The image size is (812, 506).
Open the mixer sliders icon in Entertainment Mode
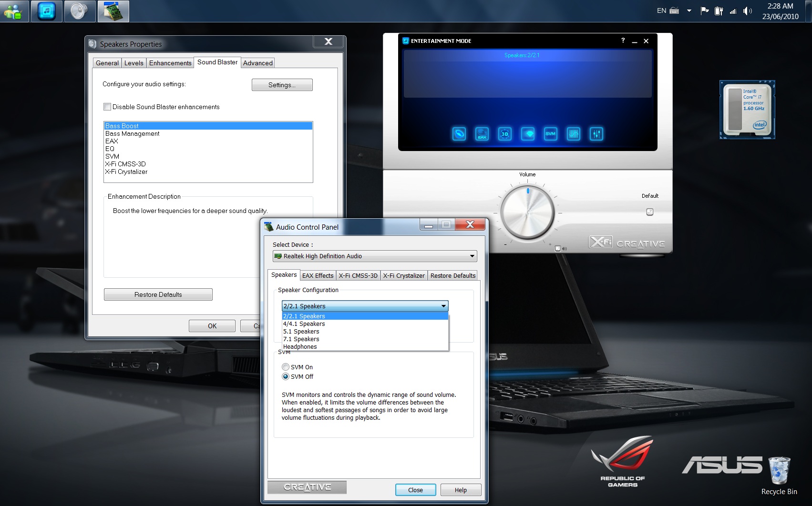[x=596, y=134]
